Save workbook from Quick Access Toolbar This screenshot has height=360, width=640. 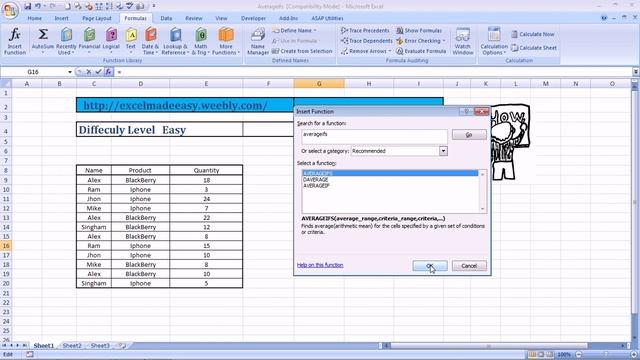click(x=27, y=6)
